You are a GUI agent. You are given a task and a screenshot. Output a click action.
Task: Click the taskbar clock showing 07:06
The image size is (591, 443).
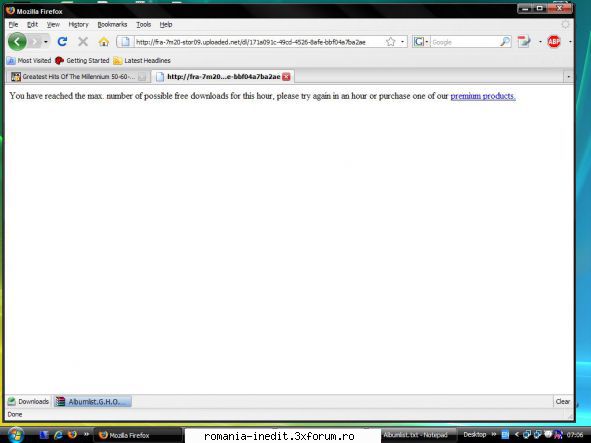pyautogui.click(x=575, y=435)
